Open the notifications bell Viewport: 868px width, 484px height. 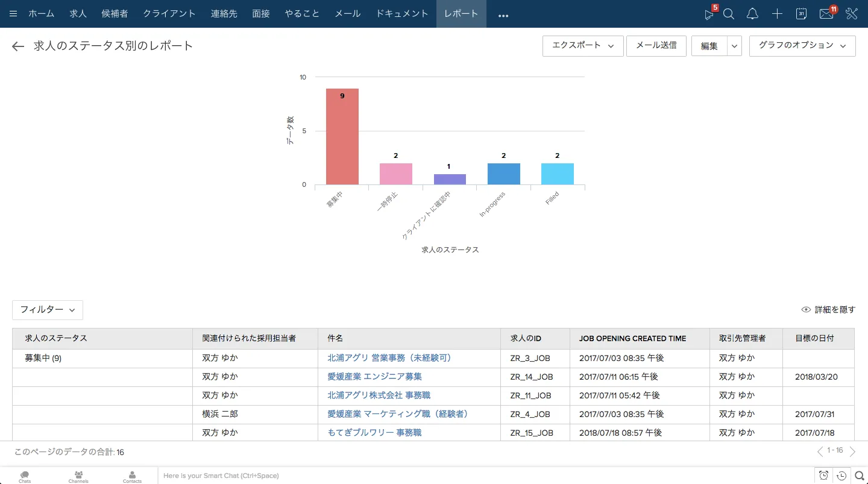pos(752,14)
